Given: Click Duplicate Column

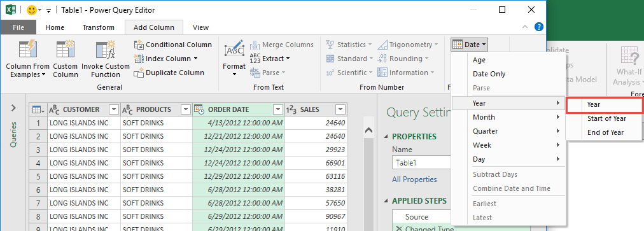Looking at the screenshot, I should click(x=169, y=73).
